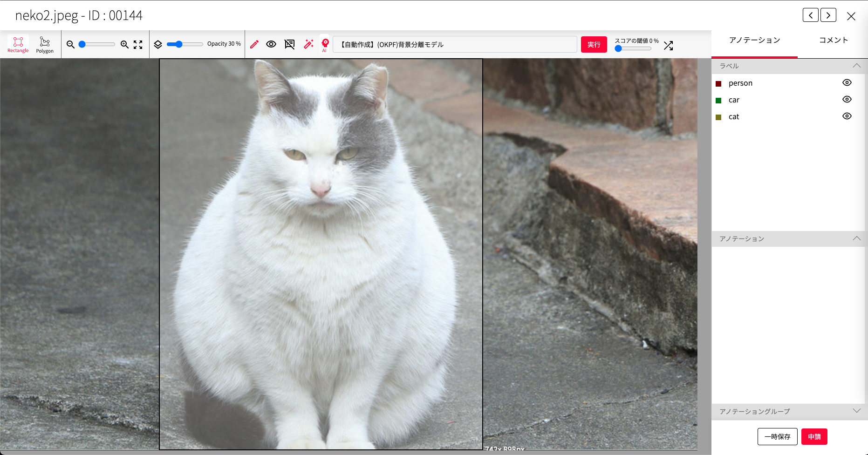Click the Opacity slider handle

coord(179,44)
